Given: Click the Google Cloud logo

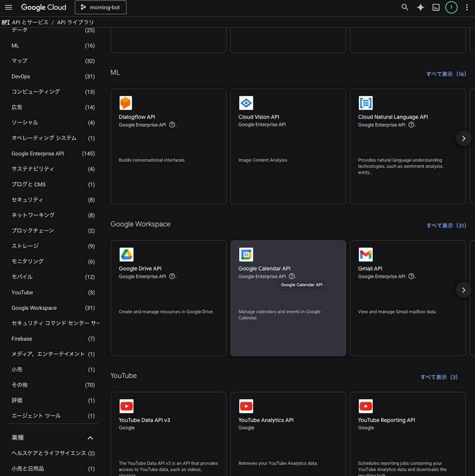Looking at the screenshot, I should pos(44,7).
